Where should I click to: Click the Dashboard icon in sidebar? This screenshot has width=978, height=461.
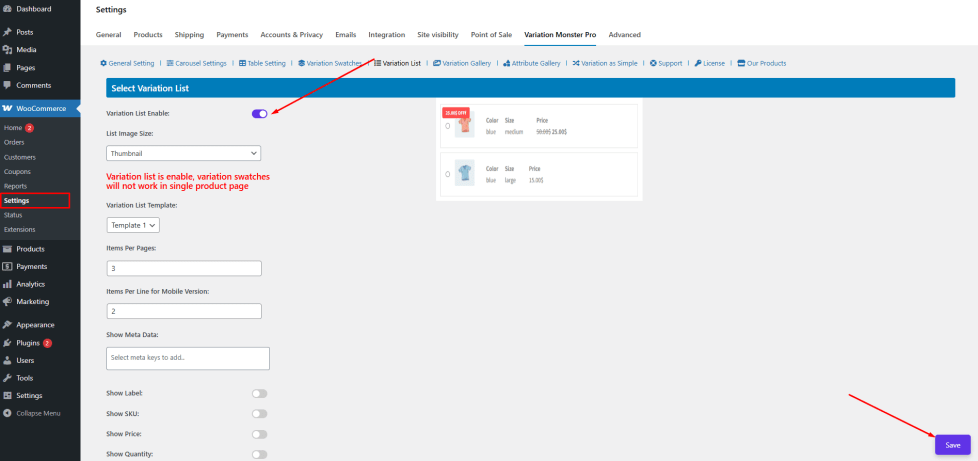tap(7, 9)
